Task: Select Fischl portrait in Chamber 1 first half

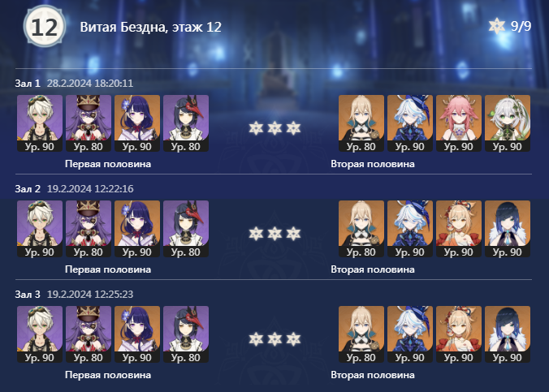Action: click(x=89, y=123)
